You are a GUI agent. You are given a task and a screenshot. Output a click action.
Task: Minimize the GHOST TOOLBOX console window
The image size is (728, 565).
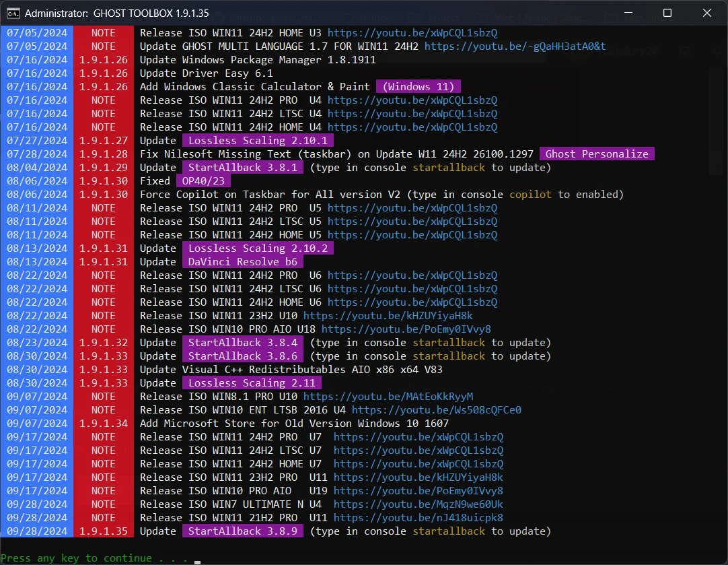click(x=628, y=13)
